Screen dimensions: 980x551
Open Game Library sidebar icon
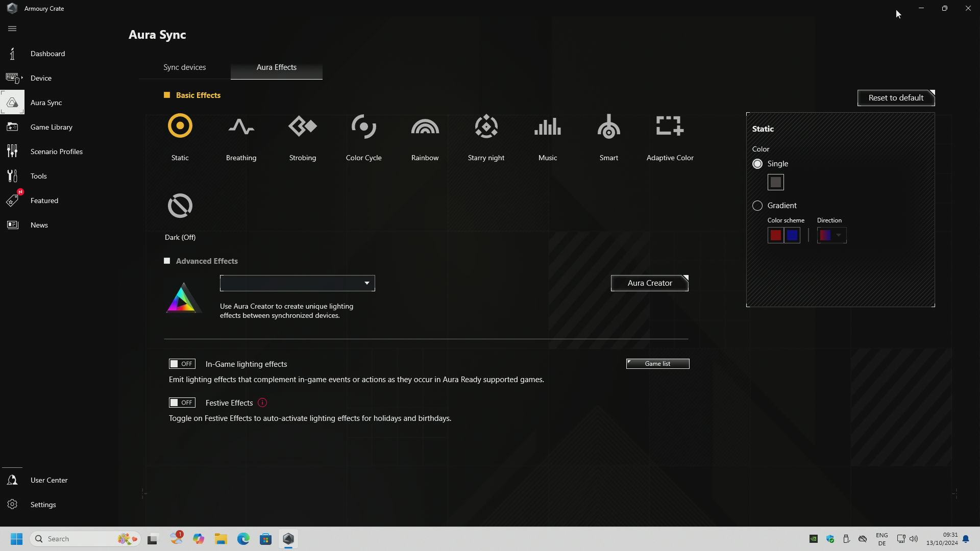(12, 127)
